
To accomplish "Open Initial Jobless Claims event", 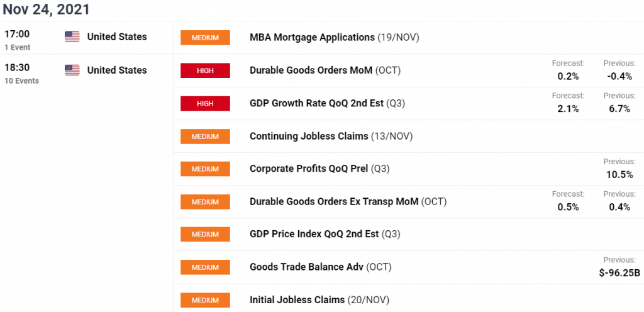I will (x=319, y=300).
